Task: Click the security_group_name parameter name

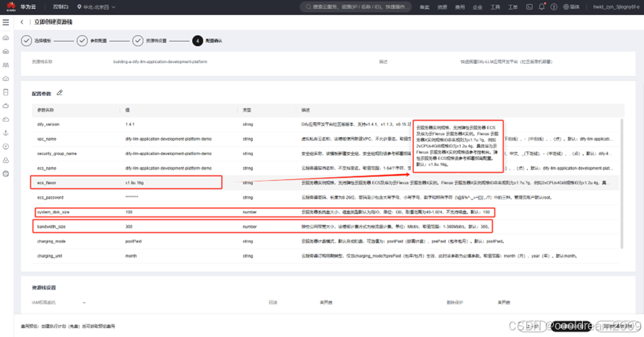Action: (57, 153)
